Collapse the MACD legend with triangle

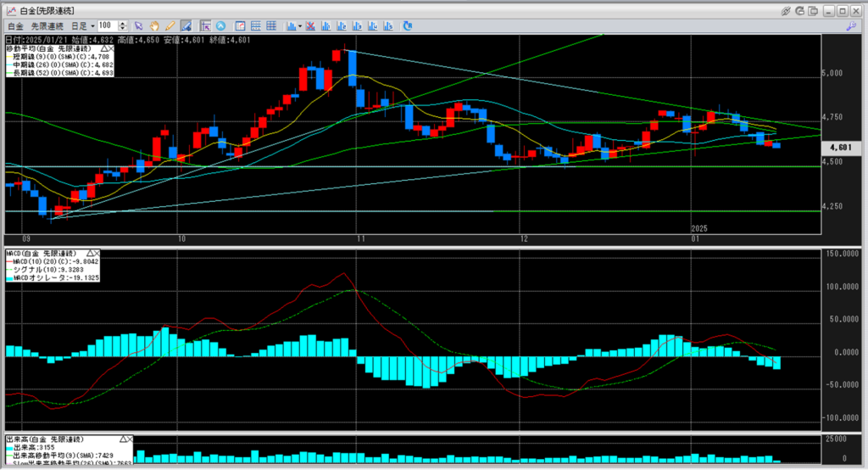coord(87,253)
